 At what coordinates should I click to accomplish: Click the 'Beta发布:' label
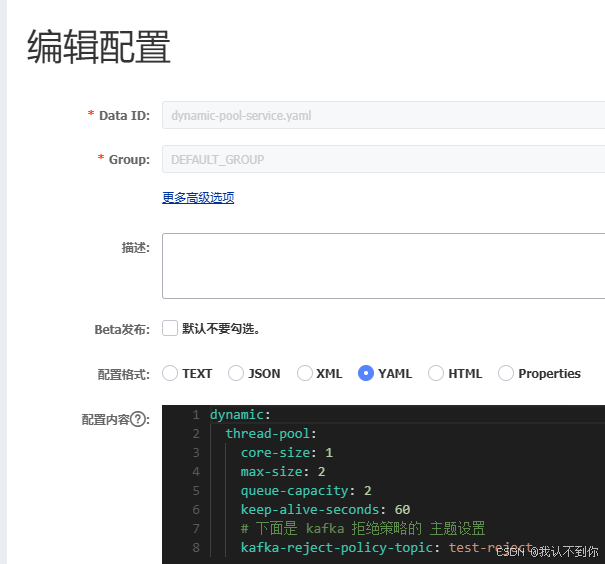pyautogui.click(x=122, y=329)
